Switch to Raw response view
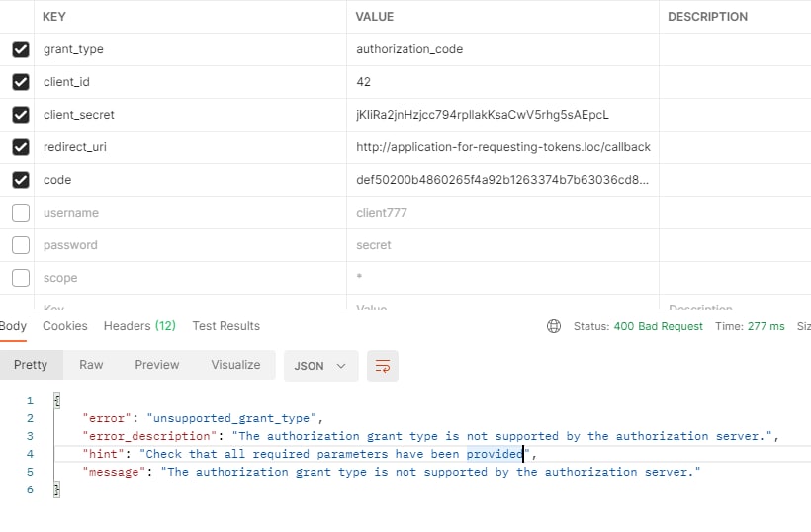Screen dimensions: 811x532 tap(91, 365)
